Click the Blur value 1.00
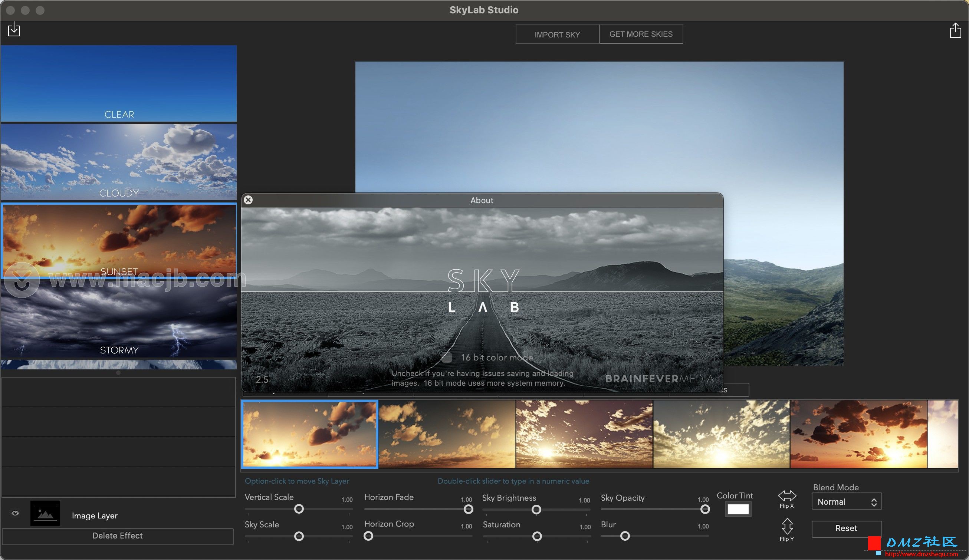 pos(703,526)
